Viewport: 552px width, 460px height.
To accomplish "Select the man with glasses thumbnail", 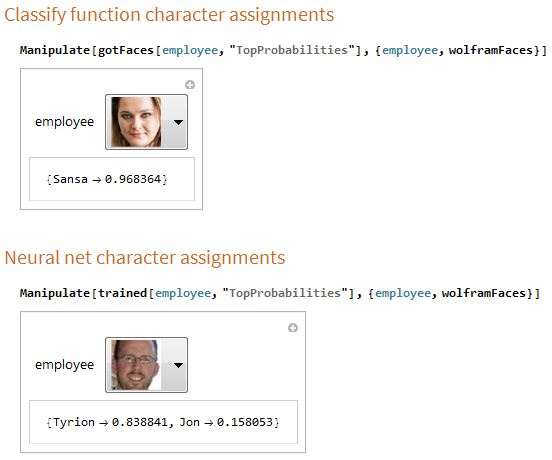I will [x=136, y=365].
